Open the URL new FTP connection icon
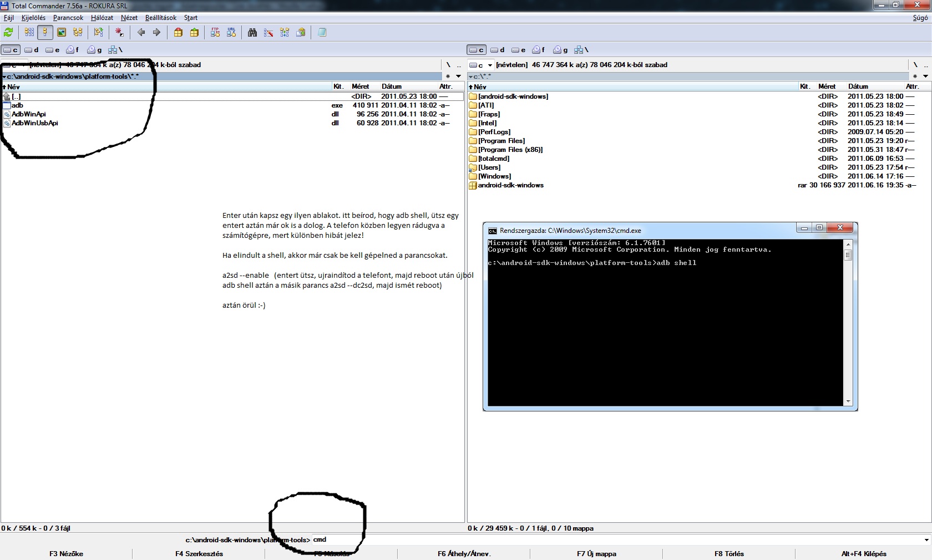This screenshot has width=932, height=560. coord(231,33)
